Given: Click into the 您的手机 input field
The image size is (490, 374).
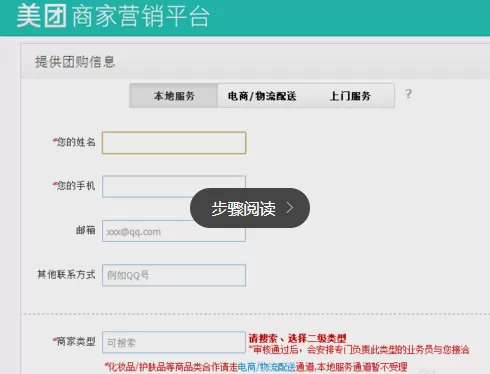Looking at the screenshot, I should tap(174, 187).
